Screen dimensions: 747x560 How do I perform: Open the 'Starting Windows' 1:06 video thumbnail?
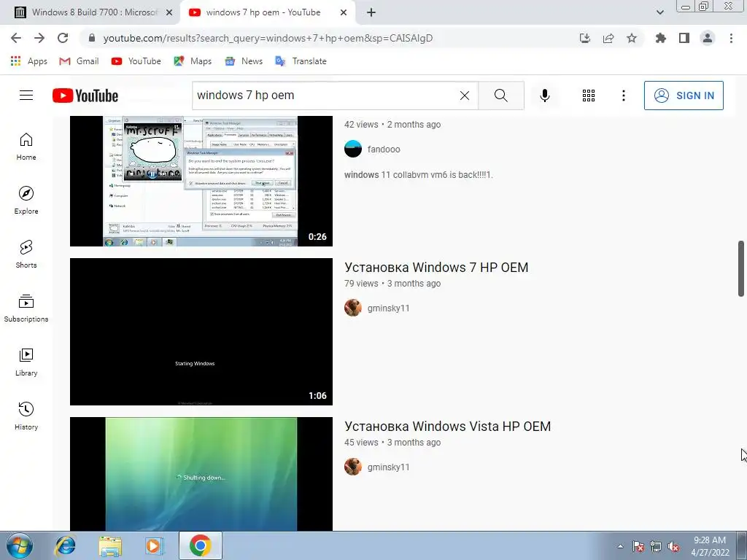tap(201, 332)
